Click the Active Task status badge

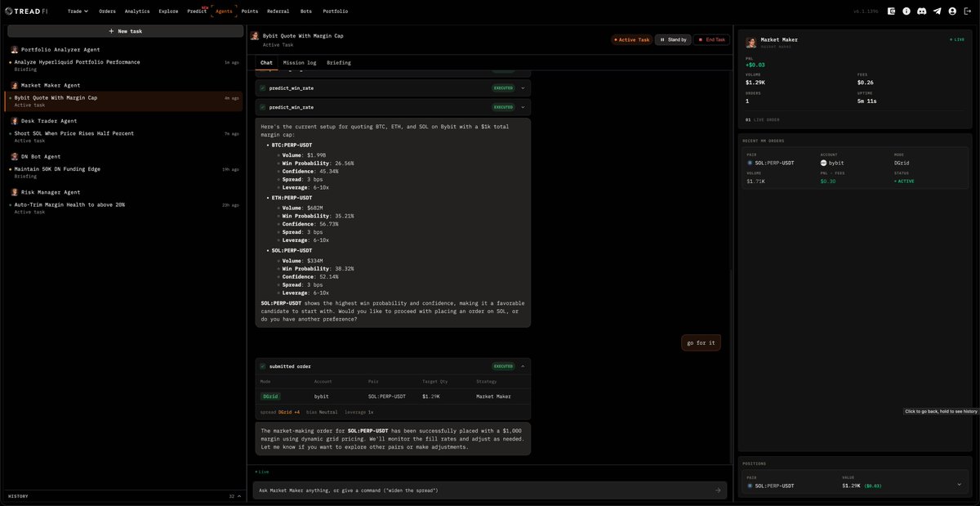click(632, 39)
